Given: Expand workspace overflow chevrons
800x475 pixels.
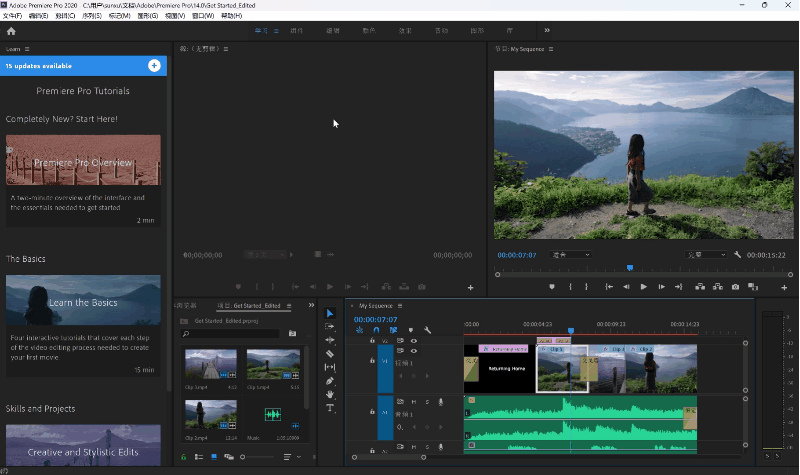Looking at the screenshot, I should tap(547, 31).
